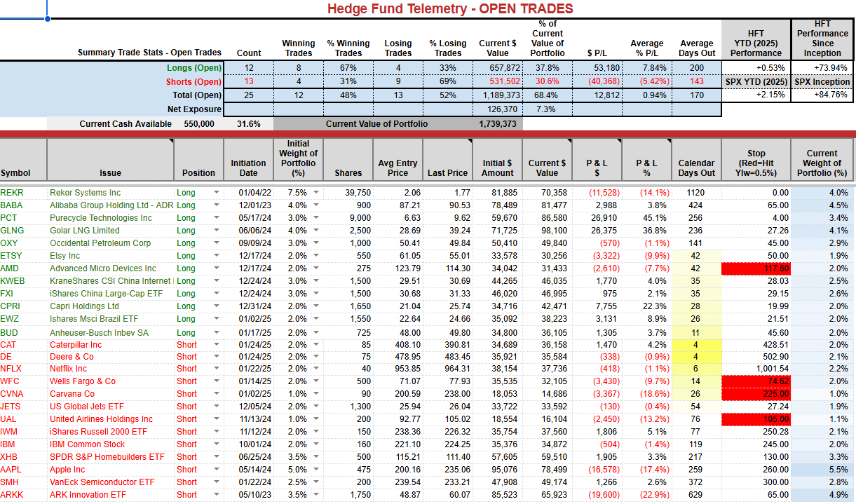856x504 pixels.
Task: Select the Hedge Fund Telemetry title text
Action: (450, 8)
